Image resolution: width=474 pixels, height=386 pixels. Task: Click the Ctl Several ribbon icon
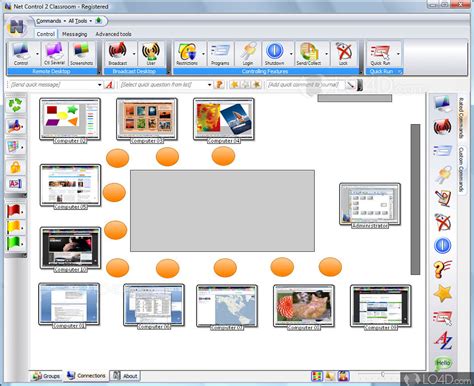[54, 54]
